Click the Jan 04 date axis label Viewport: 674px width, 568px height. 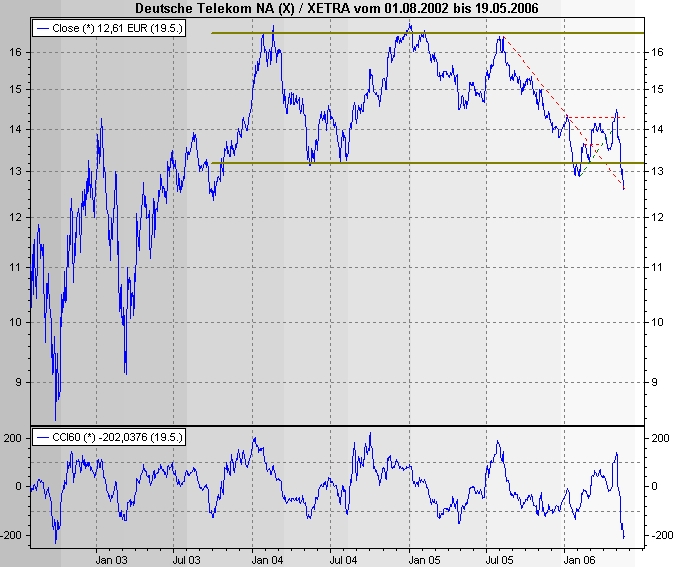point(267,559)
